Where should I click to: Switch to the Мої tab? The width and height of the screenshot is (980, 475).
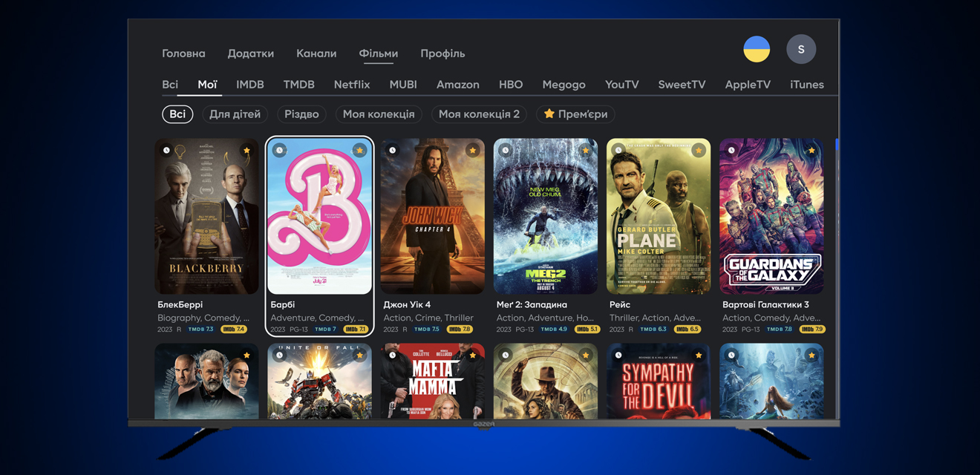(207, 85)
